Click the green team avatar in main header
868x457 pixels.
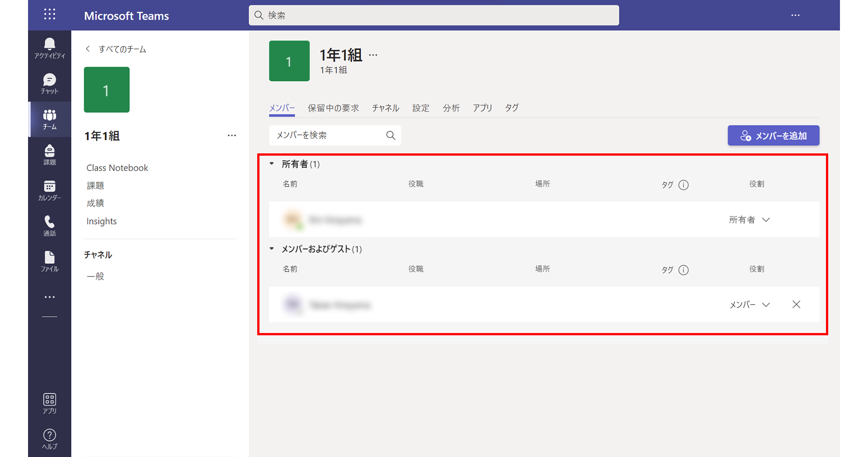pos(289,61)
